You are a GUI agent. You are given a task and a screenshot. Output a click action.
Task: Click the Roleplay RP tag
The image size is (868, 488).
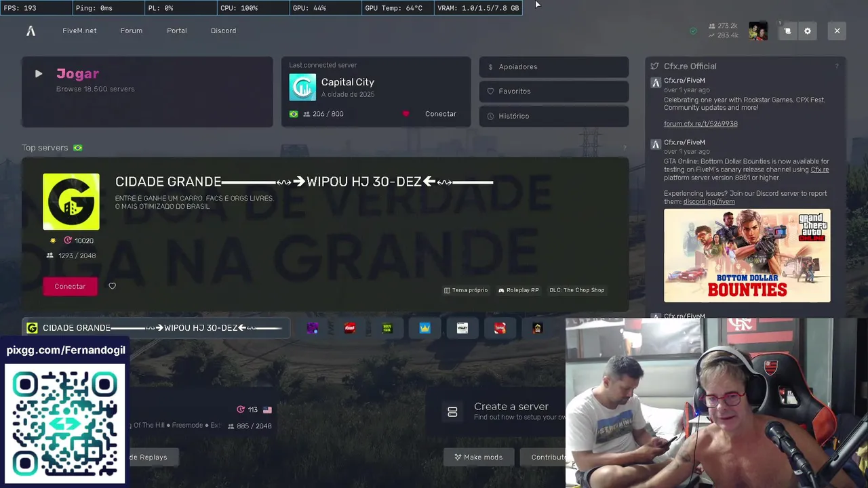[518, 290]
